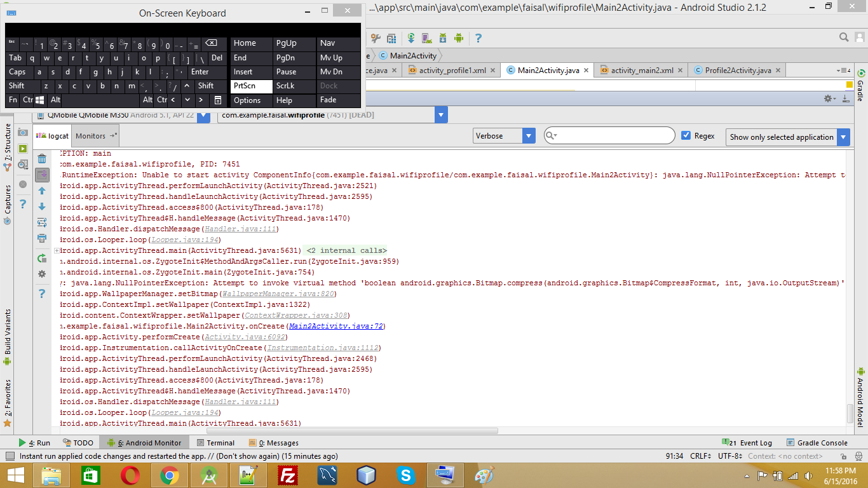
Task: Open the Captures tool window
Action: [x=7, y=205]
